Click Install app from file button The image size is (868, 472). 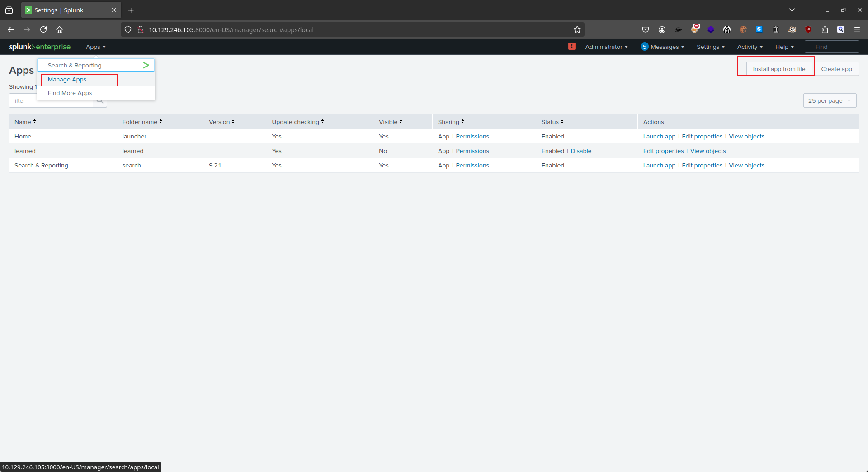[x=778, y=69]
